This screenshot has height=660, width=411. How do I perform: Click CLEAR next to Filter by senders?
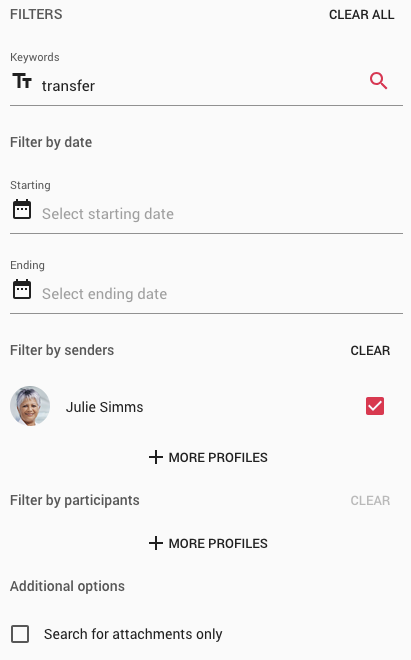370,350
